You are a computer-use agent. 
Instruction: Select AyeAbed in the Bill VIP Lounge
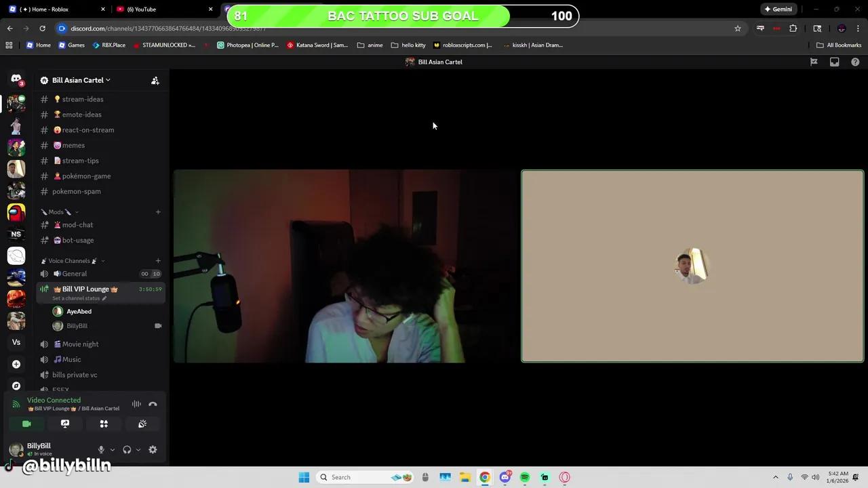click(x=79, y=311)
